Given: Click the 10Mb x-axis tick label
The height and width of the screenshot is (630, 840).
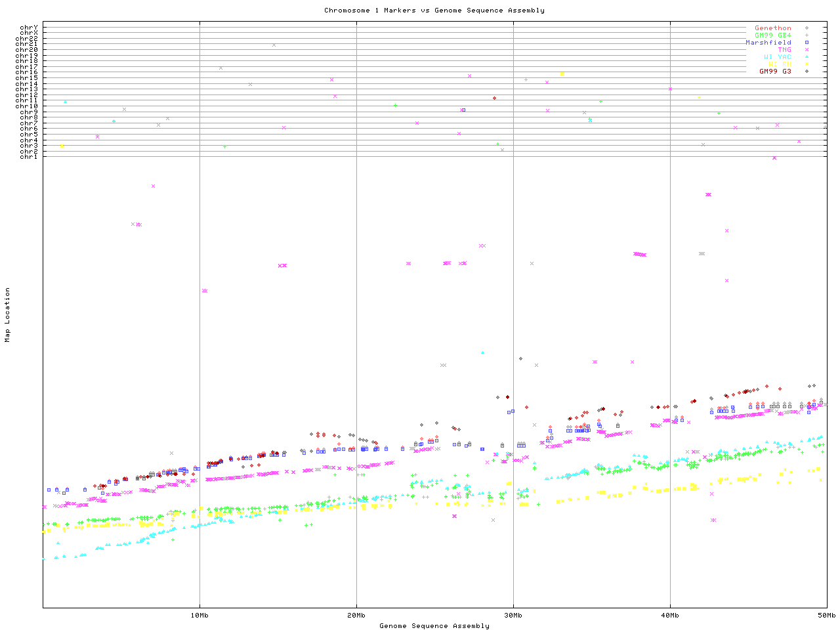Looking at the screenshot, I should pyautogui.click(x=199, y=616).
